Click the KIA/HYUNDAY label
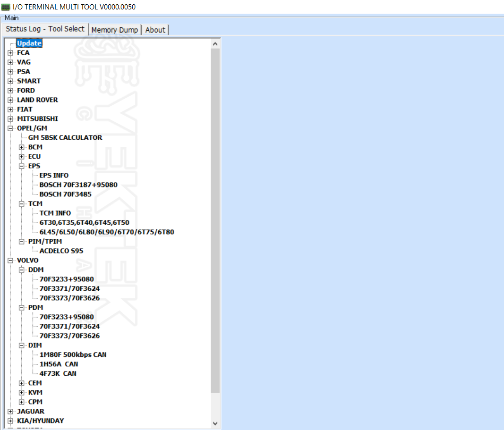 (41, 421)
